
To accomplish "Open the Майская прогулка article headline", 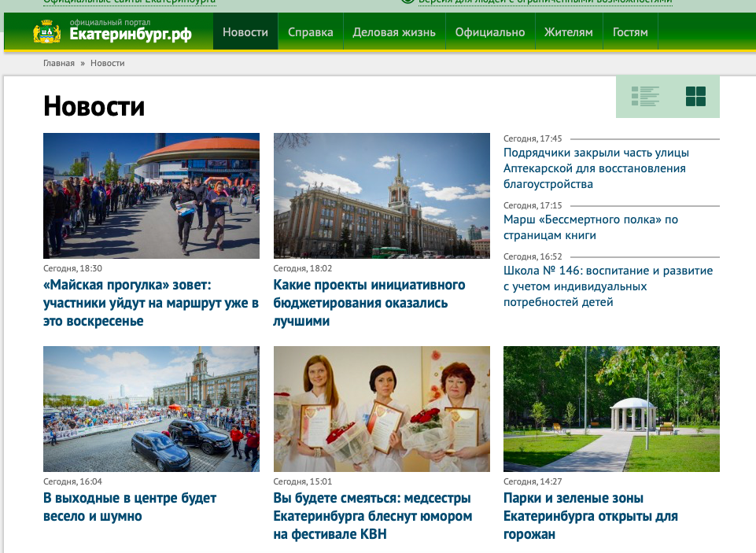I will (150, 303).
